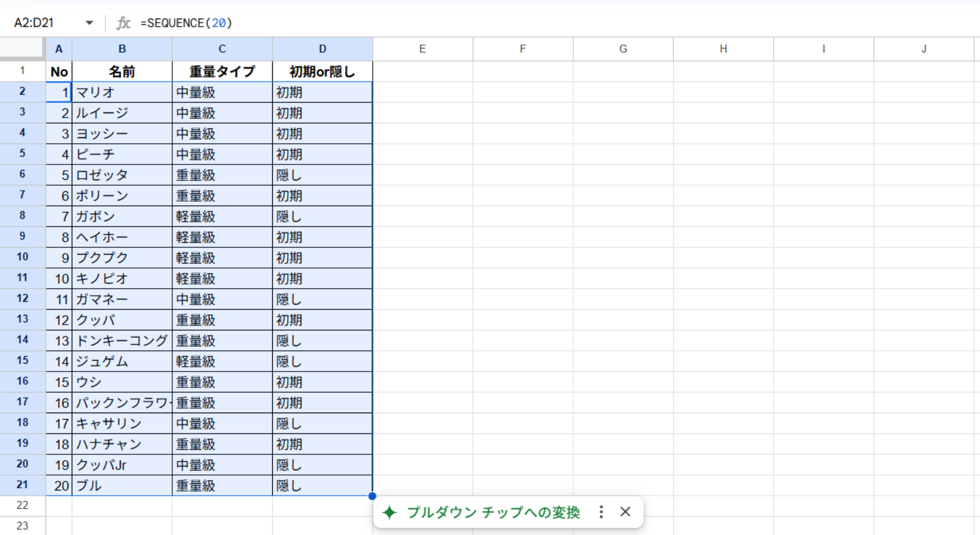Open the three-dot options in suggestion chip

[x=601, y=512]
